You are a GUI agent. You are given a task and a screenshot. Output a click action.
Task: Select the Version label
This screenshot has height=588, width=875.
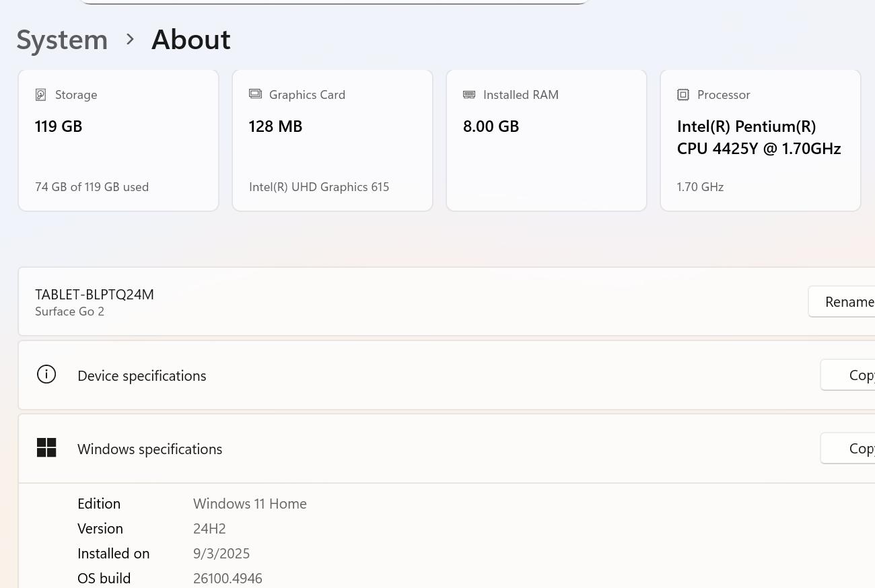100,529
